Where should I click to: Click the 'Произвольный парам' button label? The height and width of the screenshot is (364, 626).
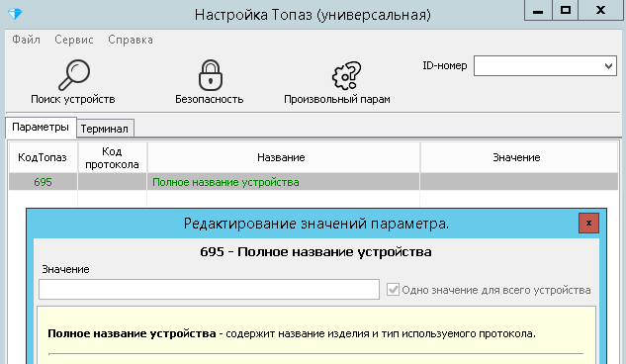(337, 99)
